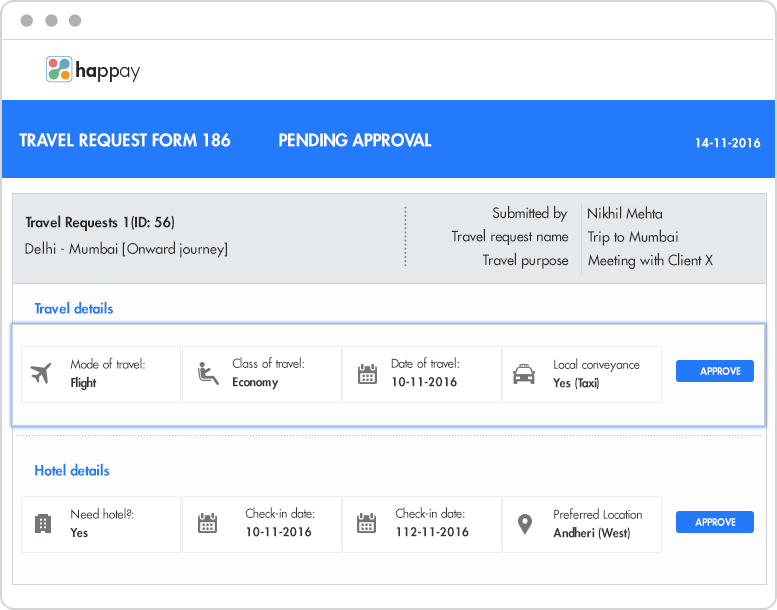Click the Trip to Mumbai value
This screenshot has width=777, height=610.
tap(633, 237)
